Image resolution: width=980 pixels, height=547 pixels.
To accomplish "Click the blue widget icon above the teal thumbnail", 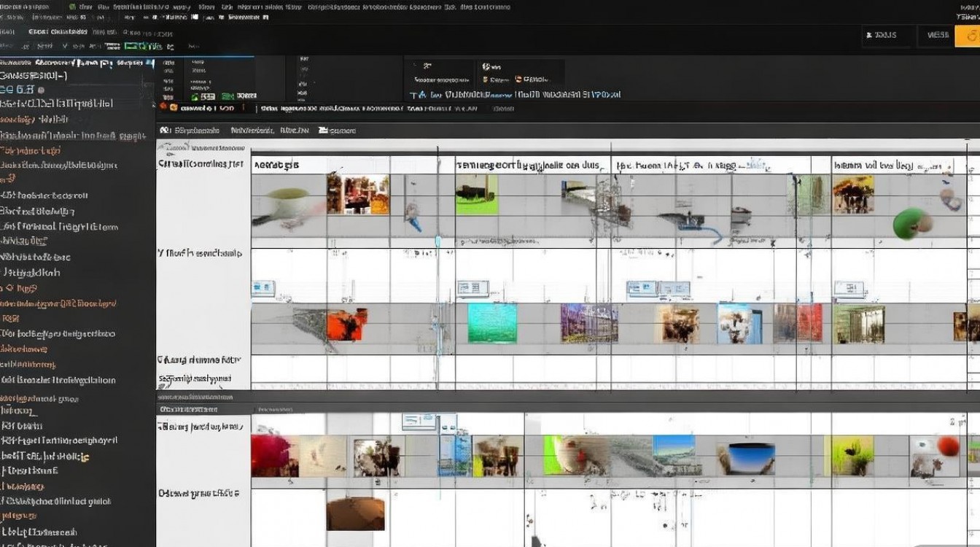I will click(472, 288).
